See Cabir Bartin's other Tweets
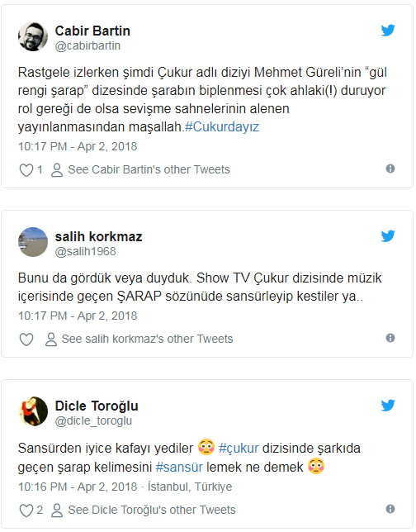 (140, 169)
